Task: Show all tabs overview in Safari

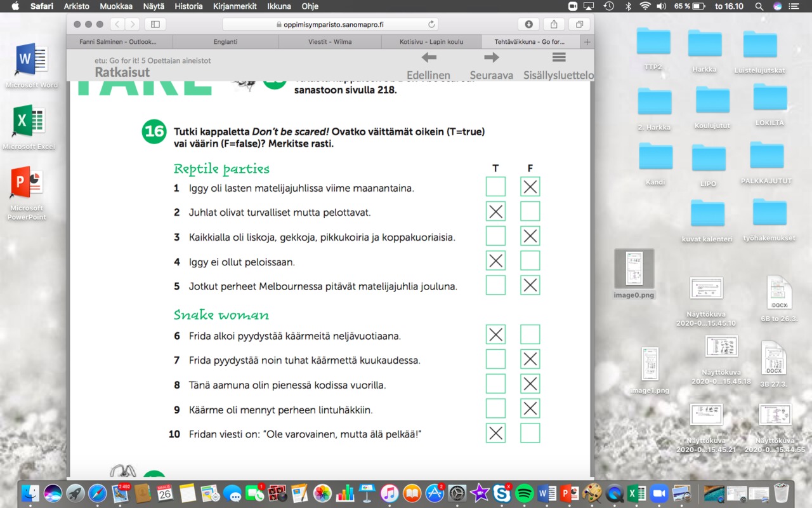Action: (579, 24)
